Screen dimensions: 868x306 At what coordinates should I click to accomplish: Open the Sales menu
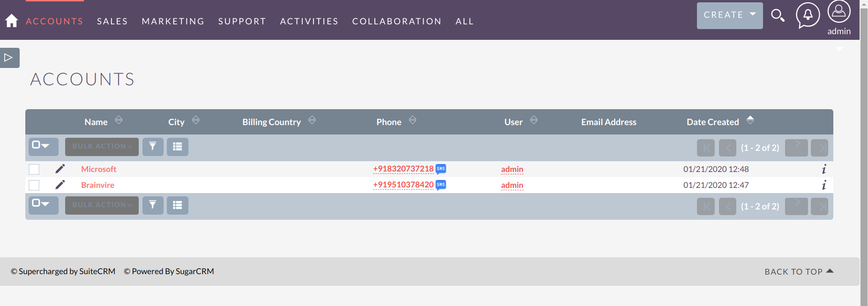(112, 22)
